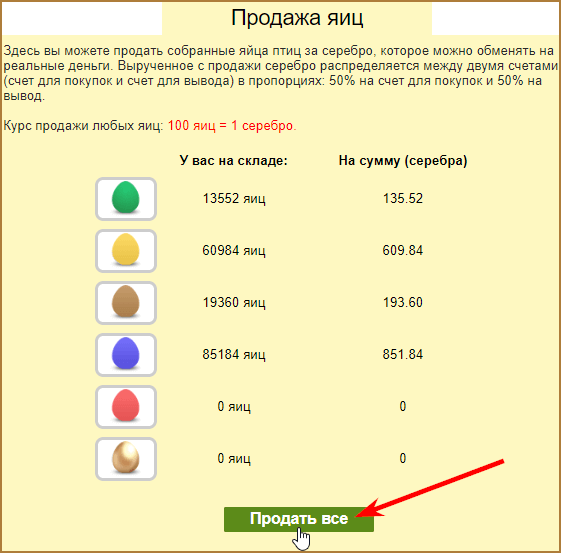Click the green egg count 13552 яиц

click(234, 199)
